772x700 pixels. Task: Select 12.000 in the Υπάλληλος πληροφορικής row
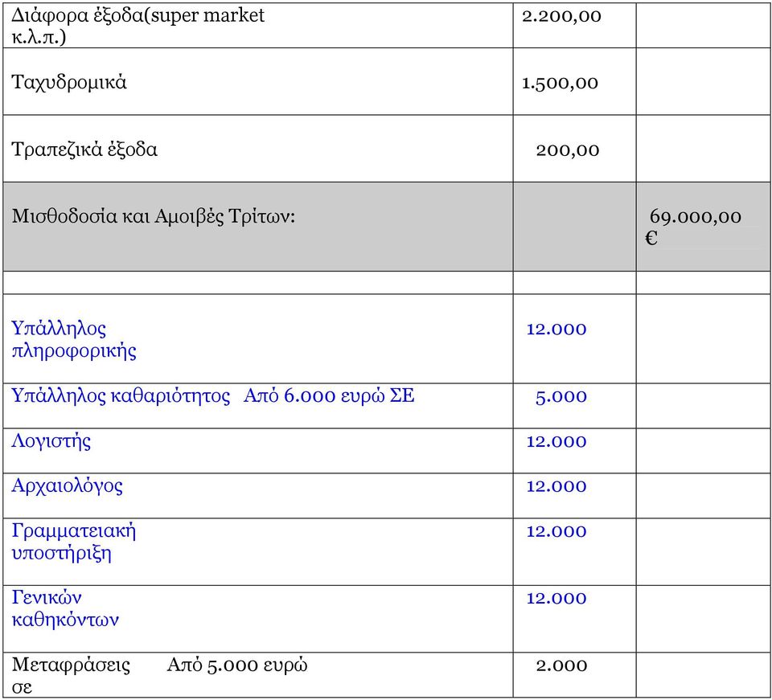[x=556, y=329]
